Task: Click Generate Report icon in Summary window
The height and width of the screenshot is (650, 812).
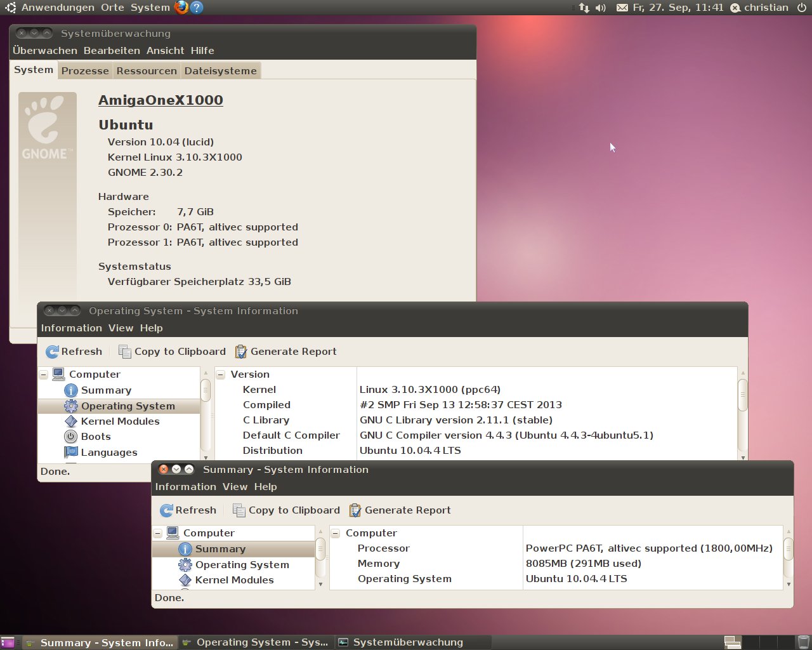Action: (x=355, y=510)
